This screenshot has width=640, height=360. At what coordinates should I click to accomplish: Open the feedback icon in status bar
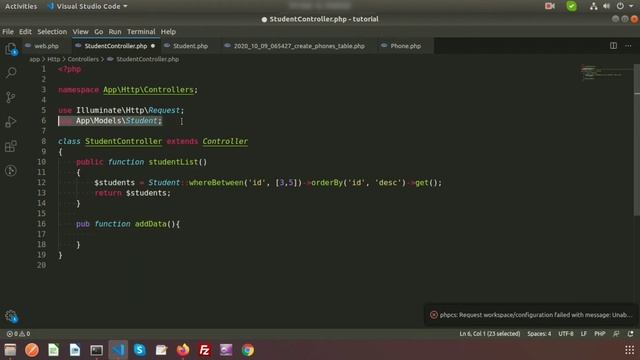pos(616,334)
